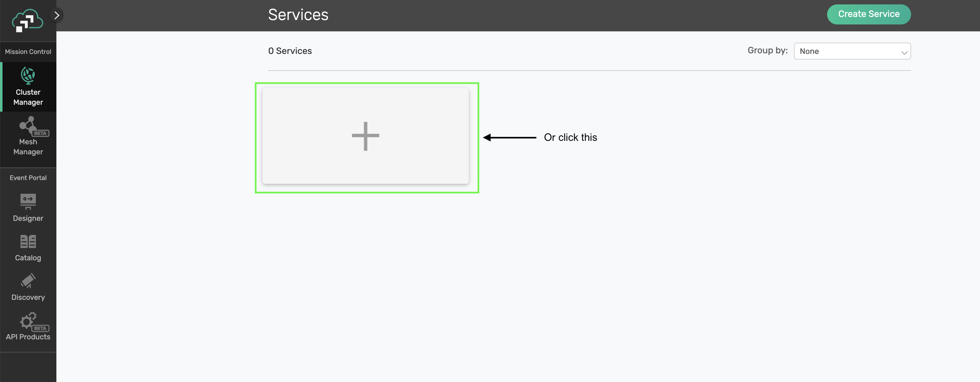Screen dimensions: 980x382
Task: Click the Discovery label text
Action: coord(28,297)
